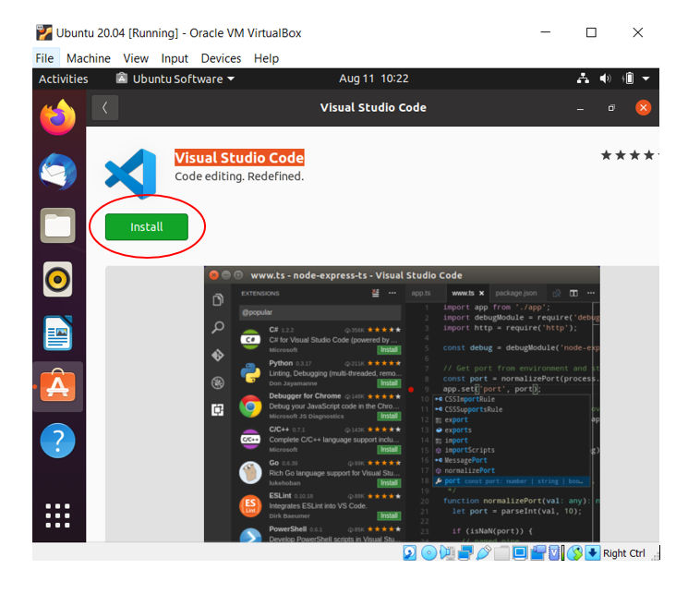
Task: Open the VirtualBox View menu
Action: (x=136, y=58)
